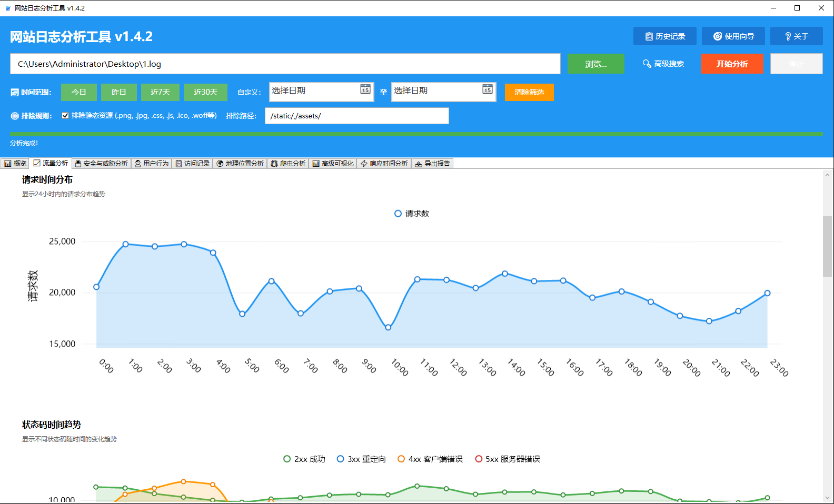Viewport: 834px width, 504px height.
Task: Switch to the 用户行为 tab
Action: [x=152, y=164]
